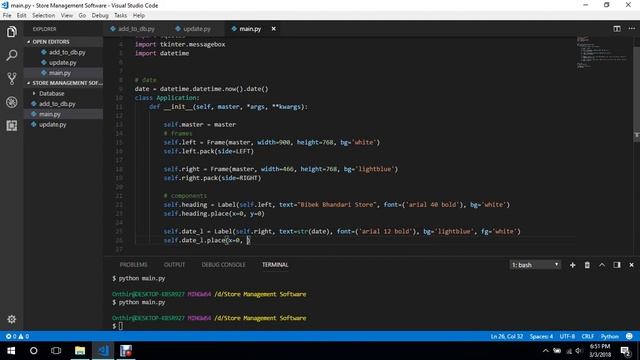Change indentation via Spaces: 4
The width and height of the screenshot is (640, 360).
541,336
